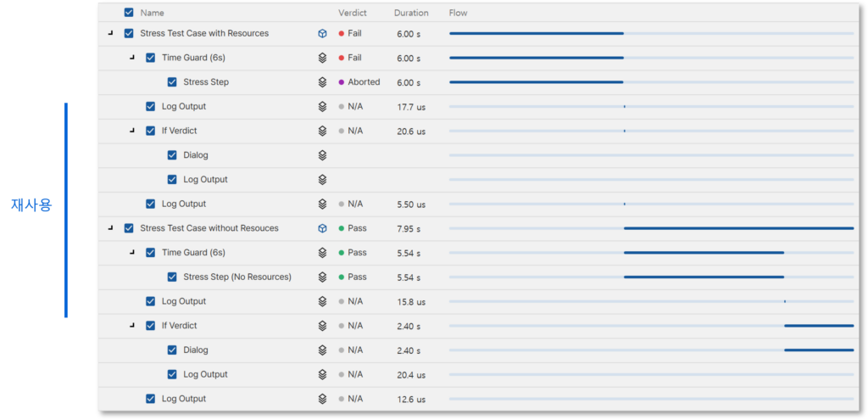Screen dimensions: 868x420
Task: Uncheck checkbox of the failed Time Guard (6s)
Action: pyautogui.click(x=151, y=58)
